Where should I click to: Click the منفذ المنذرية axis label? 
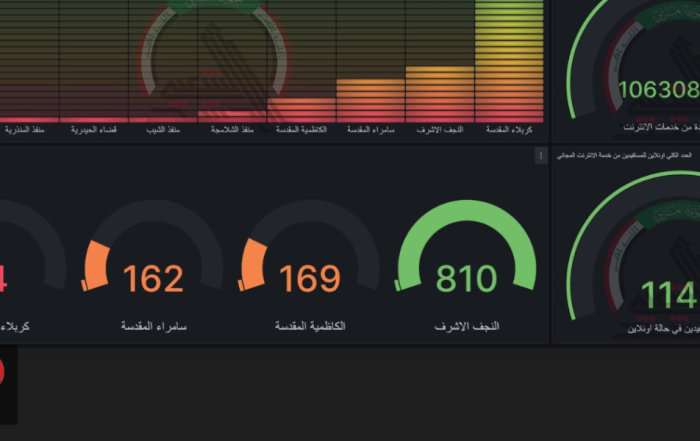25,129
